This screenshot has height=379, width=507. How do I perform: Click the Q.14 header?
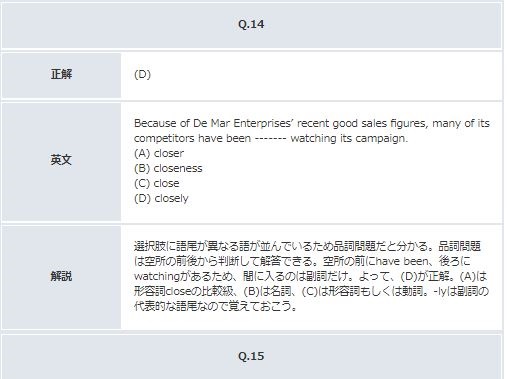click(251, 25)
